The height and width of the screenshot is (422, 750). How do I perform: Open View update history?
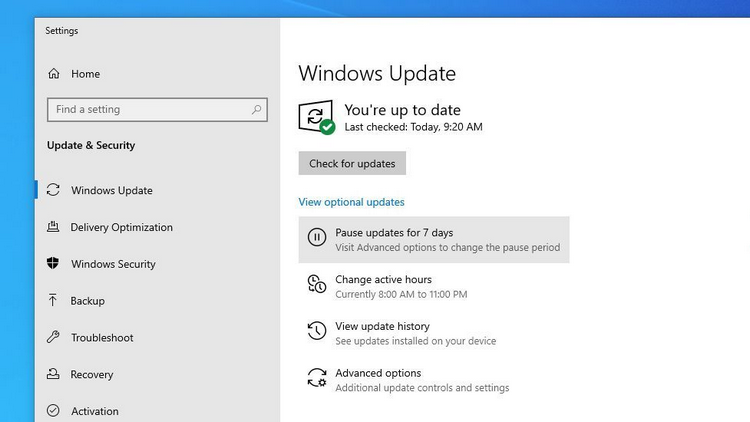(x=382, y=326)
